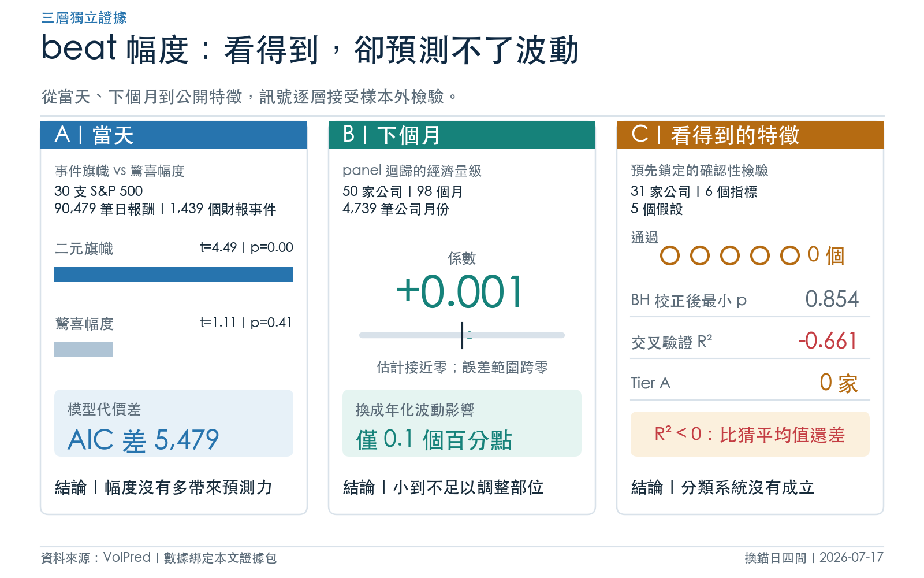The width and height of the screenshot is (924, 578).
Task: Click the '模型代價差' caption
Action: coord(105,410)
